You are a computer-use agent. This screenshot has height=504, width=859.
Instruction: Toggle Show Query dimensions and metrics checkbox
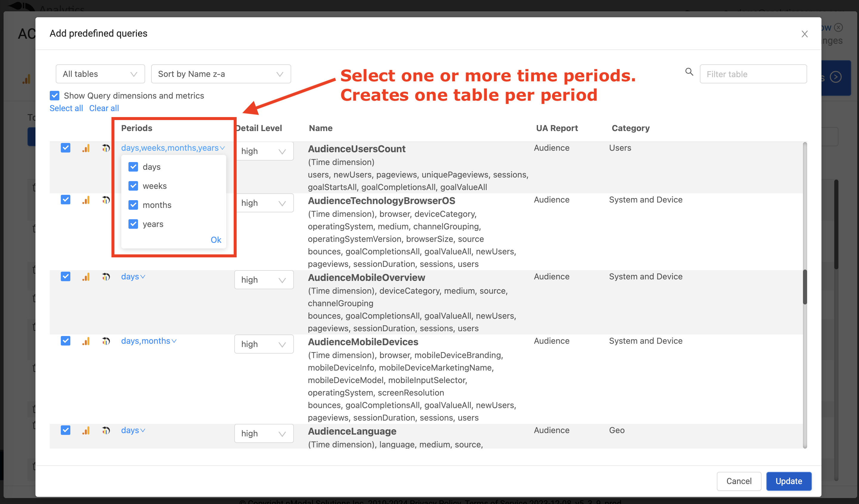tap(55, 95)
